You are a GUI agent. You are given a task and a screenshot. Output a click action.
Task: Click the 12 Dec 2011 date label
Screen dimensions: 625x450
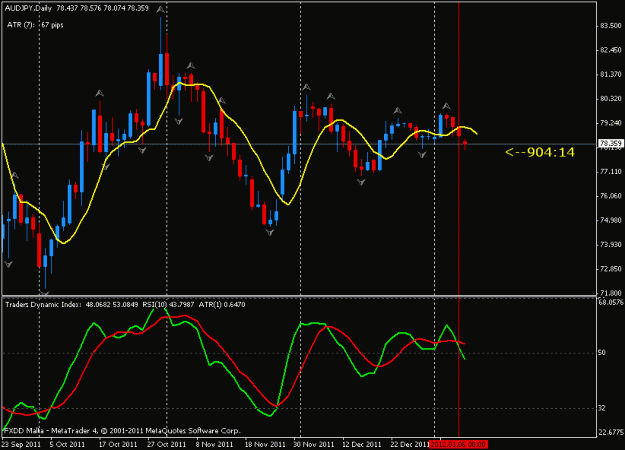pos(362,444)
